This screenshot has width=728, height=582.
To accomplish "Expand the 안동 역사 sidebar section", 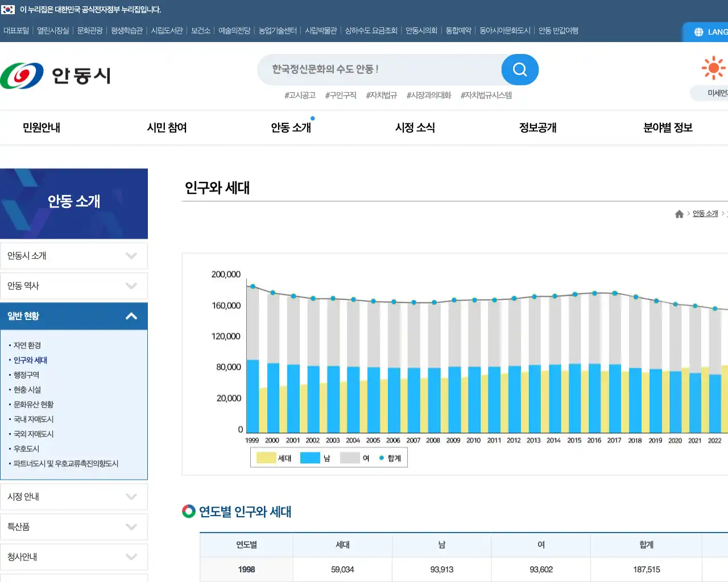I will pos(74,286).
